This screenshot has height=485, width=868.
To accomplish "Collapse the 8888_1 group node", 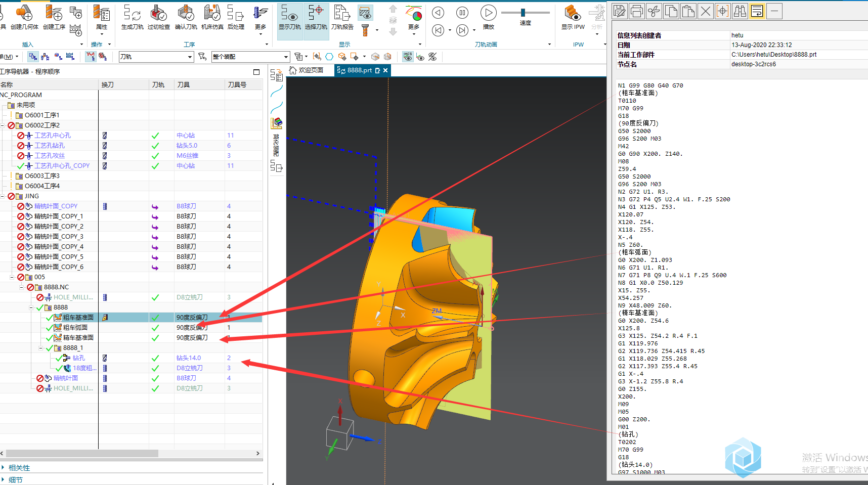I will [x=41, y=348].
